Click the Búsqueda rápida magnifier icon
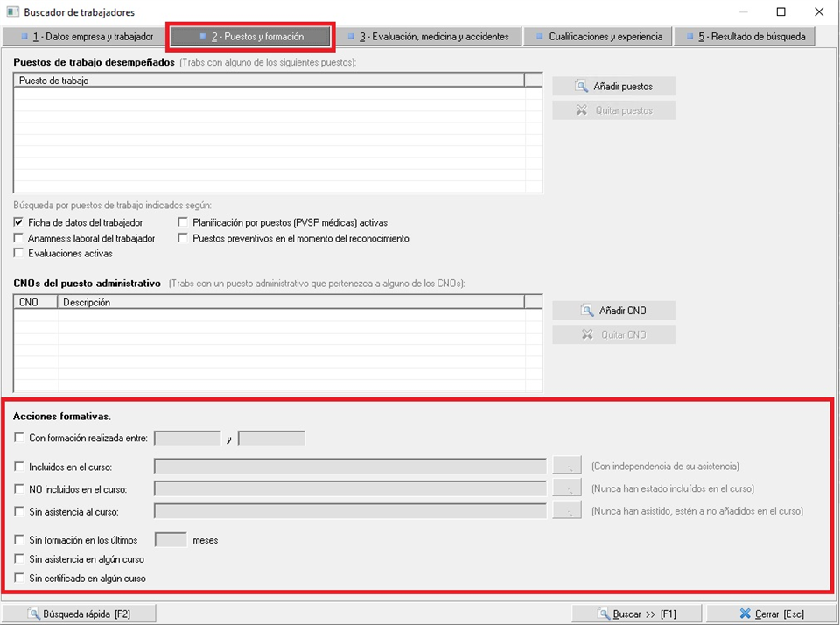The height and width of the screenshot is (625, 840). pos(33,614)
